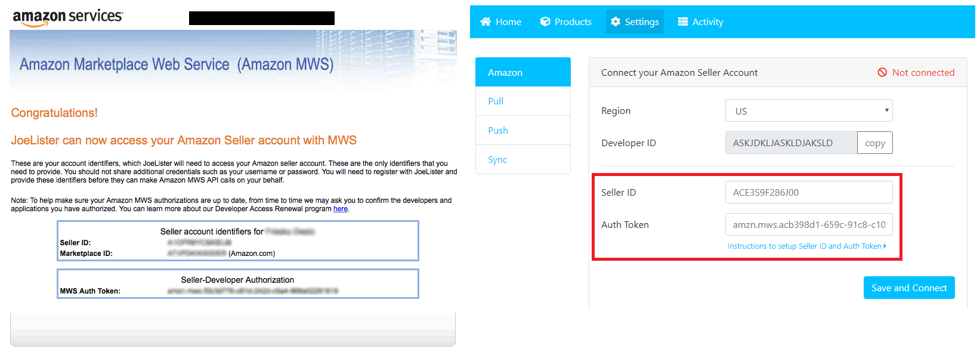Click the Save and Connect button
The width and height of the screenshot is (980, 355).
tap(909, 288)
